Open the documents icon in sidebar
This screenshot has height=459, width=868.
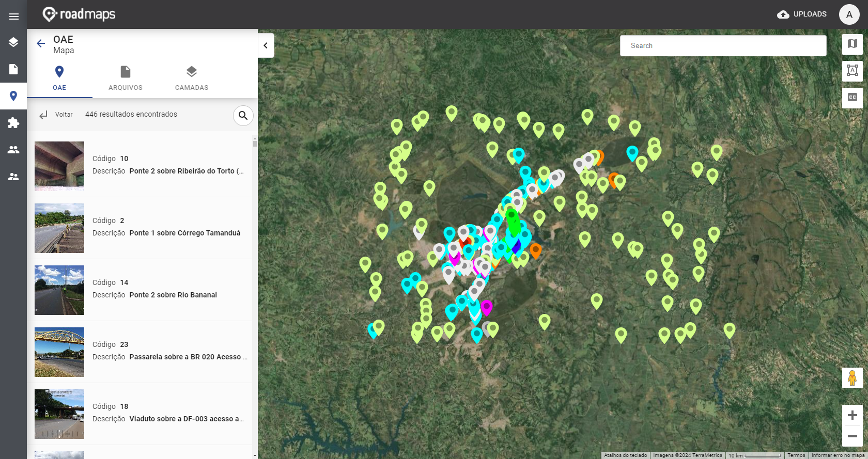pyautogui.click(x=13, y=69)
